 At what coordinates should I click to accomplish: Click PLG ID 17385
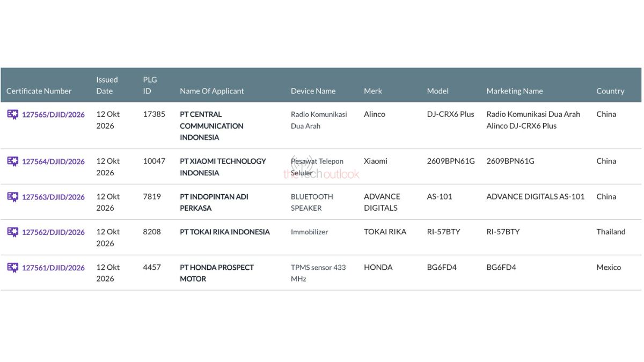[154, 114]
